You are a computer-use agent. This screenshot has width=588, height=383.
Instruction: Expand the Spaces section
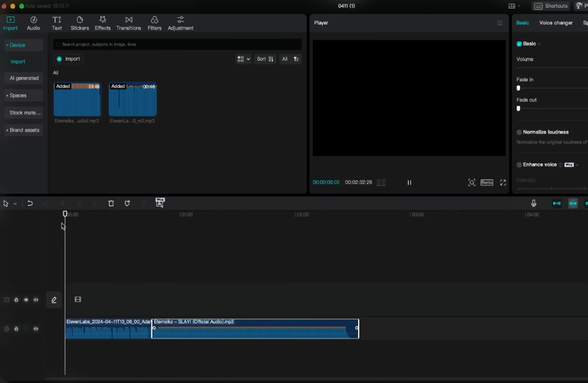pyautogui.click(x=23, y=96)
